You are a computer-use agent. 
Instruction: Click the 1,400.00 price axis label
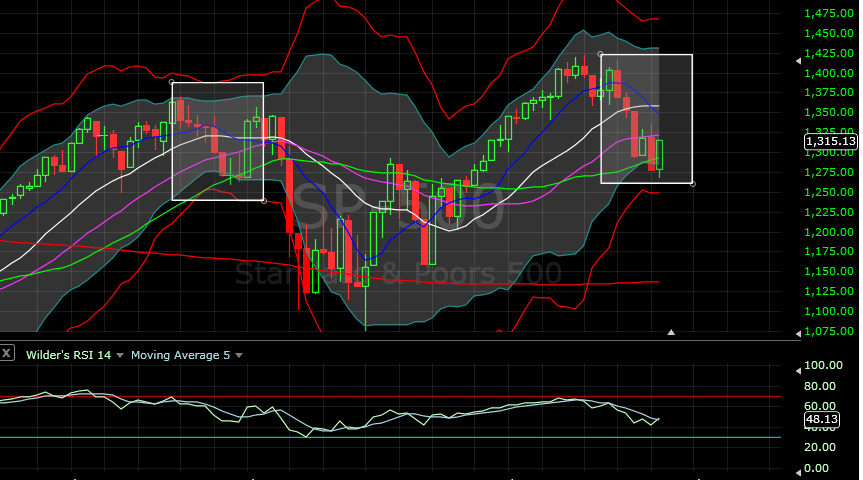[829, 73]
